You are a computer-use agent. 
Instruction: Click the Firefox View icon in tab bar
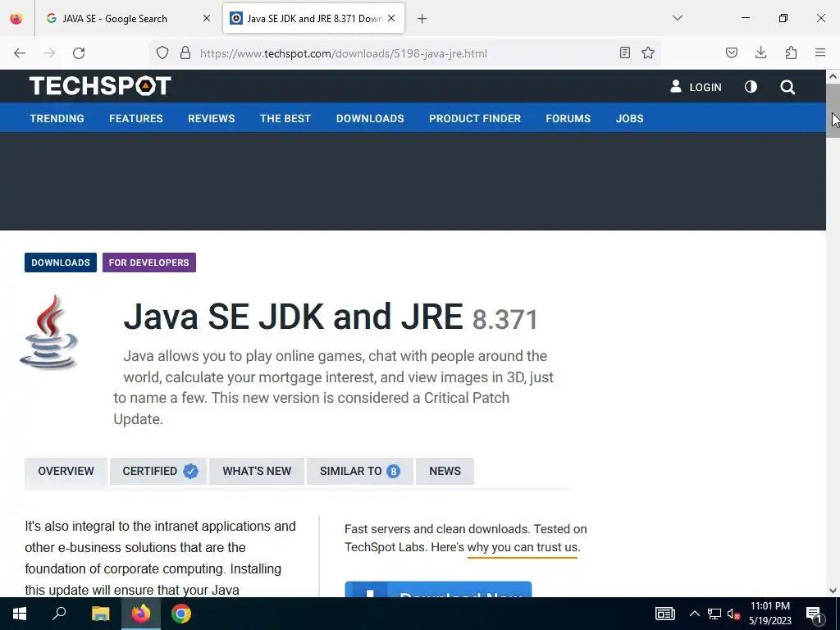16,18
